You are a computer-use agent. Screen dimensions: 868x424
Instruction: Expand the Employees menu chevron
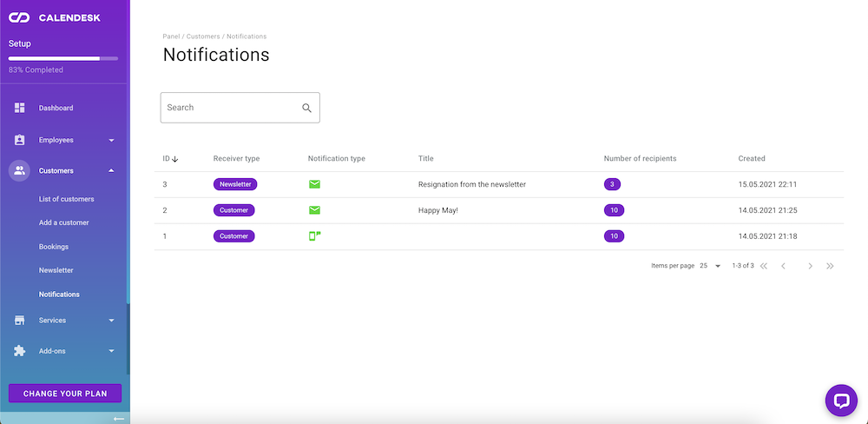point(111,140)
